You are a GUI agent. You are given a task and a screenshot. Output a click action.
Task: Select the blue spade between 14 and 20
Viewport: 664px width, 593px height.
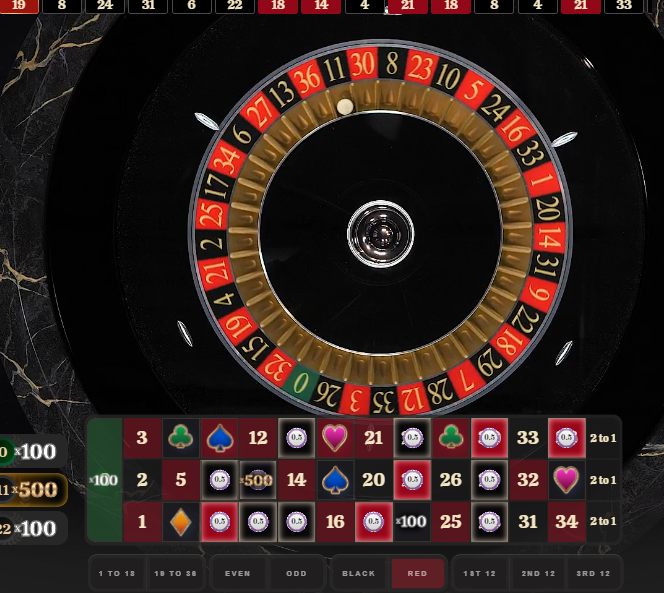coord(335,480)
